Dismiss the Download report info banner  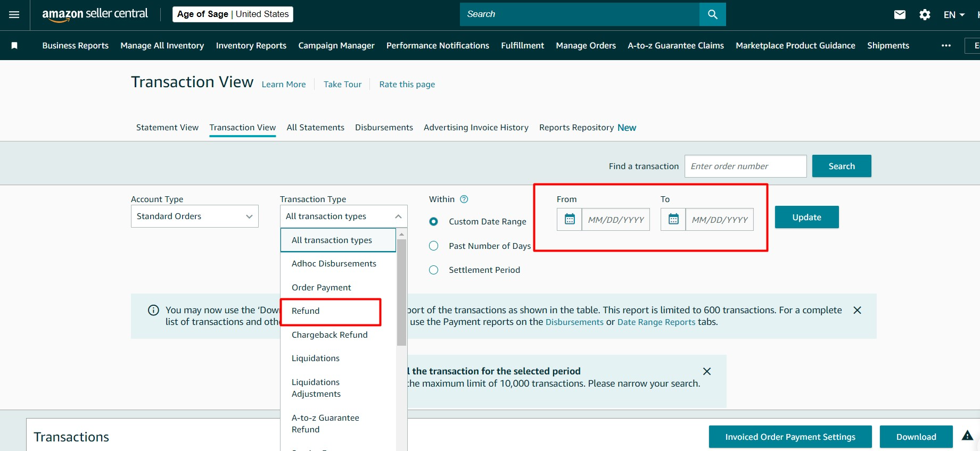coord(857,310)
